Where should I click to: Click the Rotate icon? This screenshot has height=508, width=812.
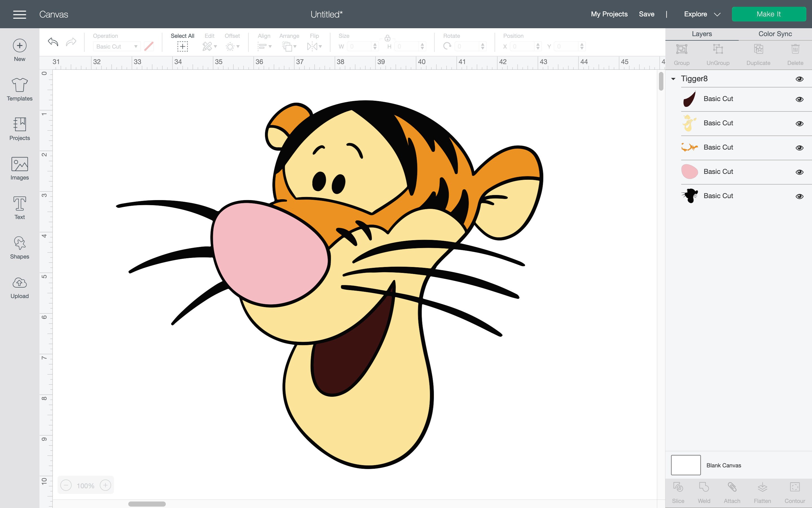[447, 46]
